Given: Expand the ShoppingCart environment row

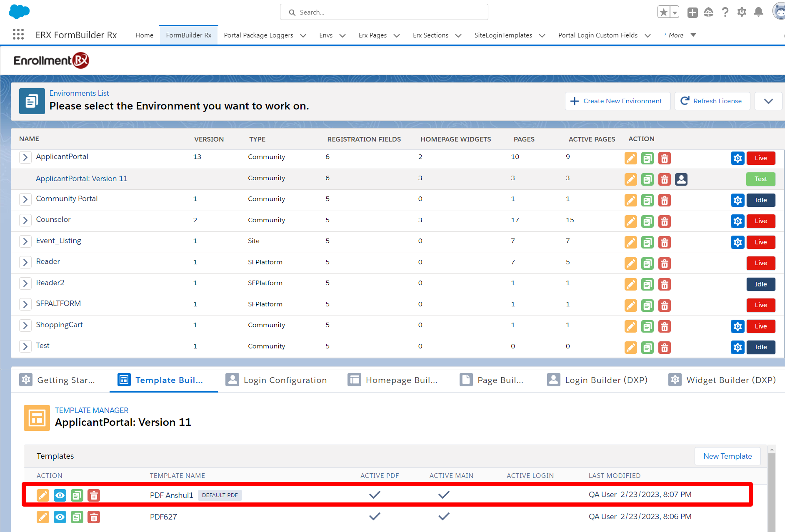Looking at the screenshot, I should (25, 326).
